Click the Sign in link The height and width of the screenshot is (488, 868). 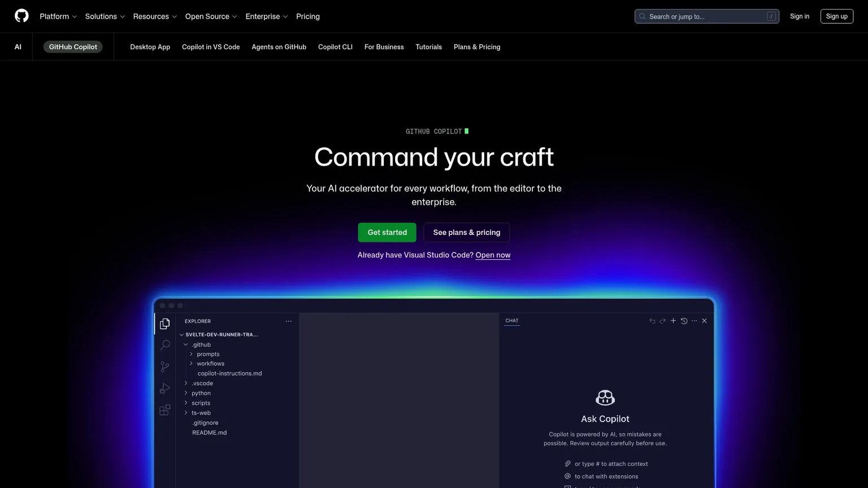800,16
